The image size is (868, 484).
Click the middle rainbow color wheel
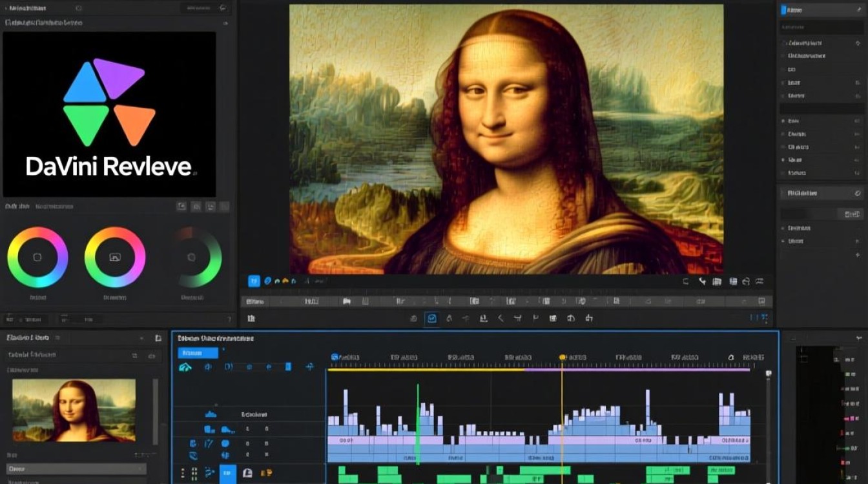point(115,257)
